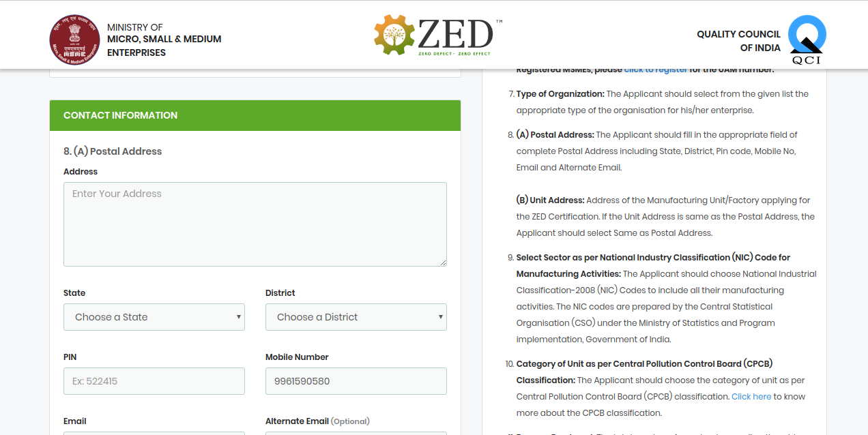Click the MINISTRY OF MSME header text
This screenshot has height=435, width=868.
(164, 39)
